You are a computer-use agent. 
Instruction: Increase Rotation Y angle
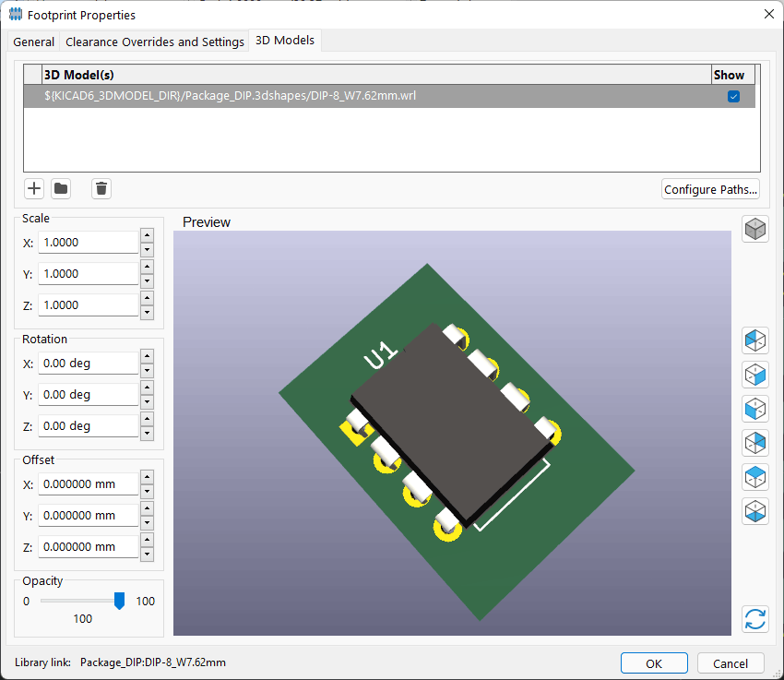tap(147, 388)
